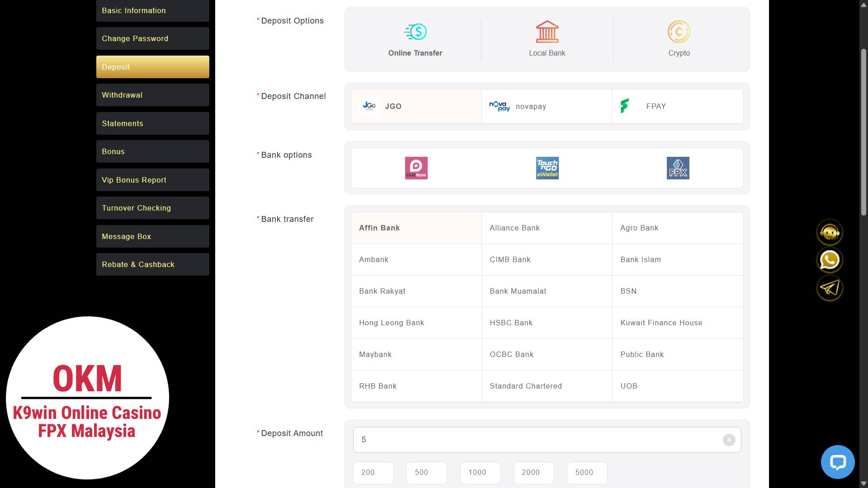Pick Public Bank from the bank list
The height and width of the screenshot is (488, 868).
tap(678, 355)
